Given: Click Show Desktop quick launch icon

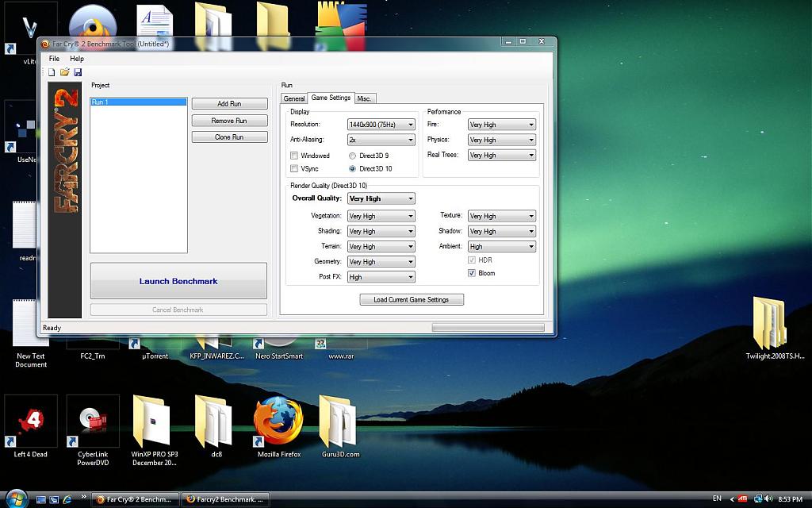Looking at the screenshot, I should tap(41, 499).
